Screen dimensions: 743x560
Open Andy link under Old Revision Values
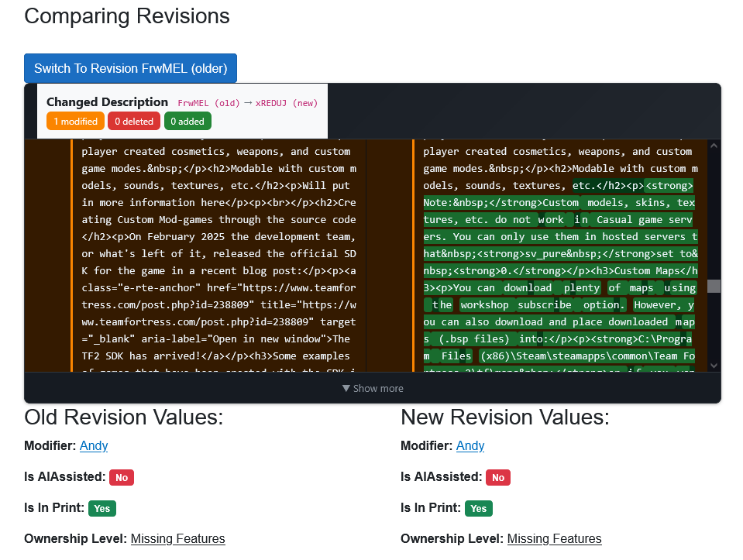(x=94, y=446)
